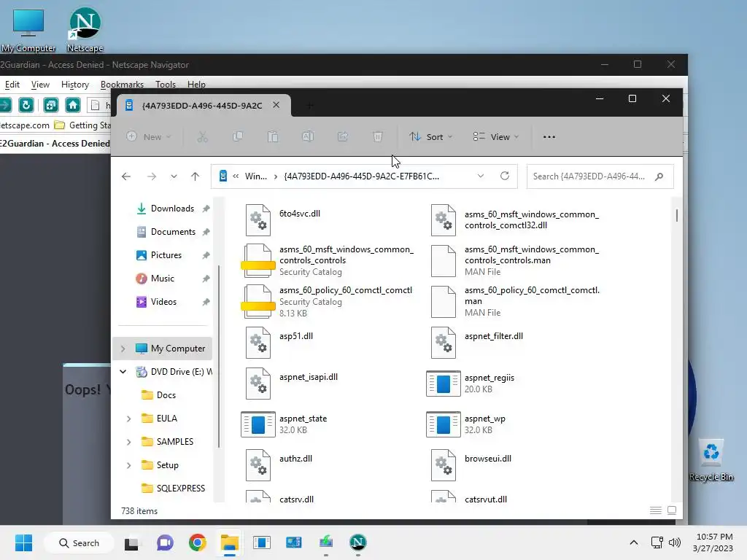Open the Sort dropdown
Screen dimensions: 747x560
coord(430,137)
